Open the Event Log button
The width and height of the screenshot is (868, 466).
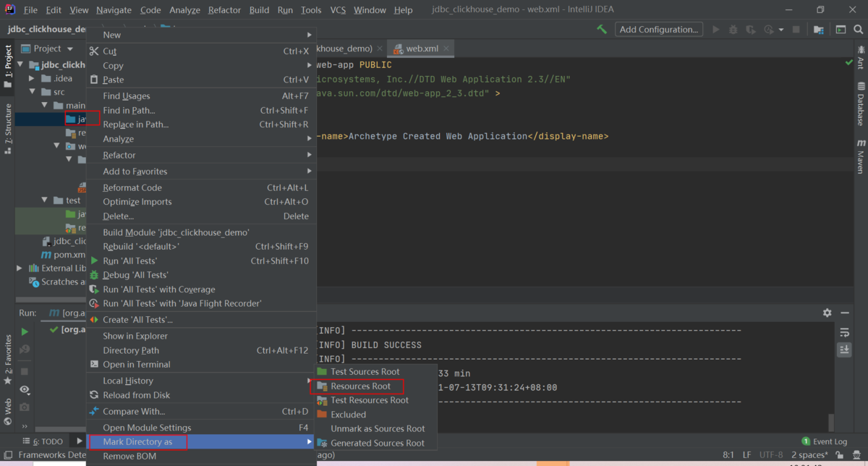[x=825, y=441]
